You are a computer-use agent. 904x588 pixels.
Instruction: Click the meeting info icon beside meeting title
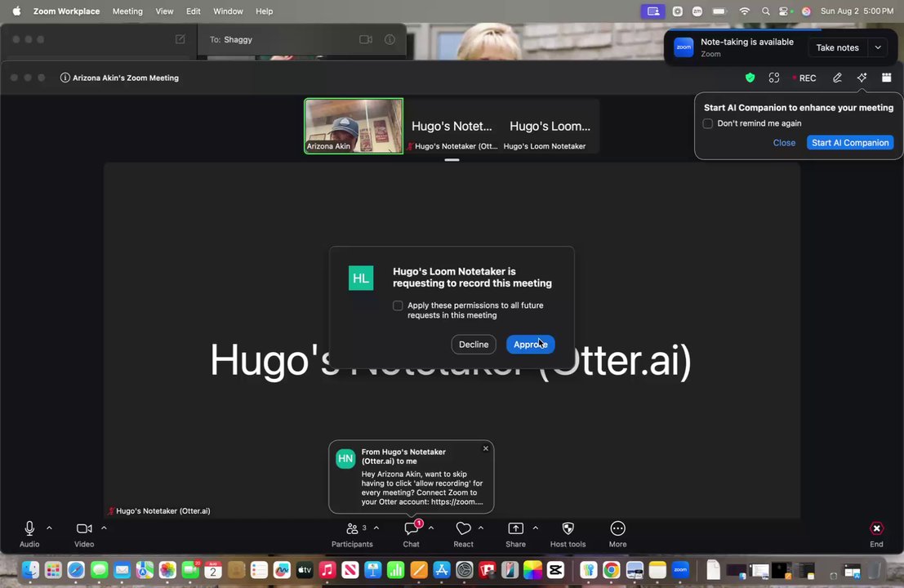[65, 78]
